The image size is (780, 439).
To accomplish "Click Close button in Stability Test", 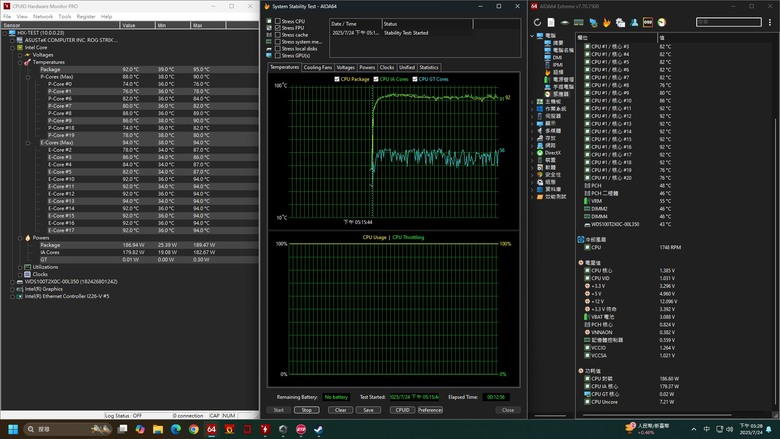I will click(x=508, y=410).
